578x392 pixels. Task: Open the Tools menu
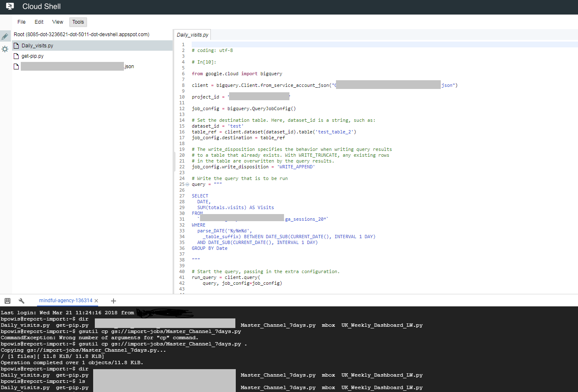coord(78,22)
